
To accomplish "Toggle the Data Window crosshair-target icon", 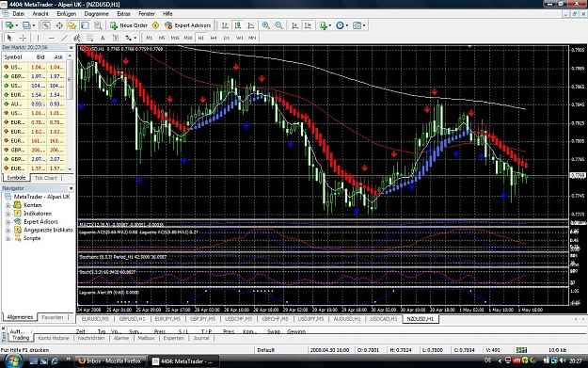I will 59,25.
